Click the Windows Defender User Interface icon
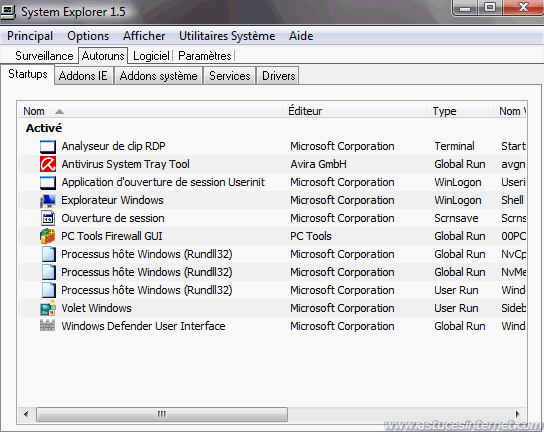 48,326
